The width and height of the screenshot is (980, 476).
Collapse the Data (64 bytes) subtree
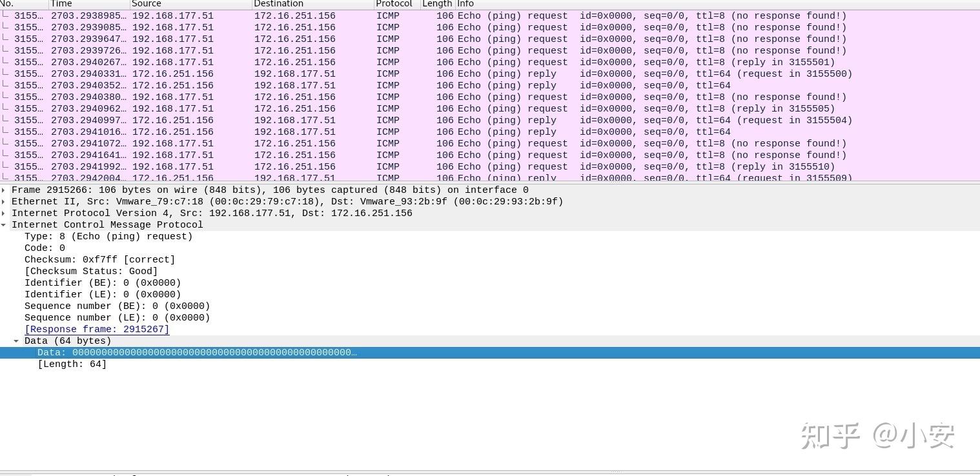point(17,341)
